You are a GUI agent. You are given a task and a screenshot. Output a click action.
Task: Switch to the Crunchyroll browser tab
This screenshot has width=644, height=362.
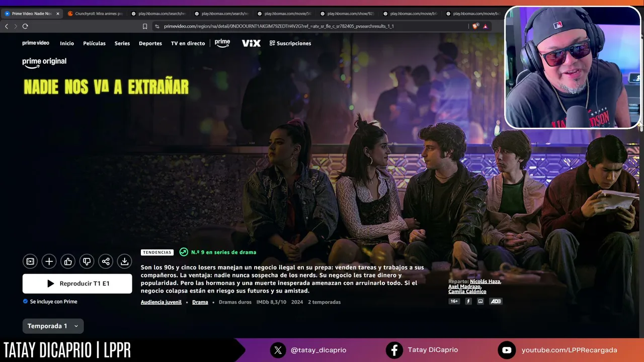(95, 14)
